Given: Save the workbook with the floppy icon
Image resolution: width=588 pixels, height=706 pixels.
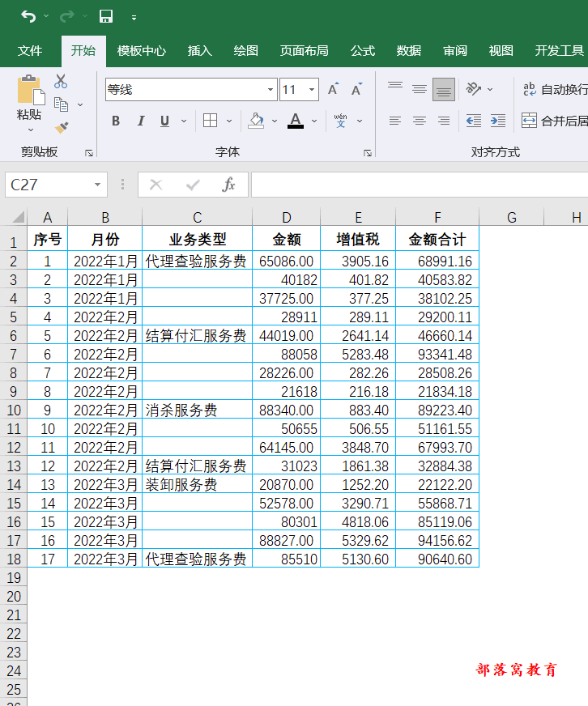Looking at the screenshot, I should pyautogui.click(x=106, y=17).
